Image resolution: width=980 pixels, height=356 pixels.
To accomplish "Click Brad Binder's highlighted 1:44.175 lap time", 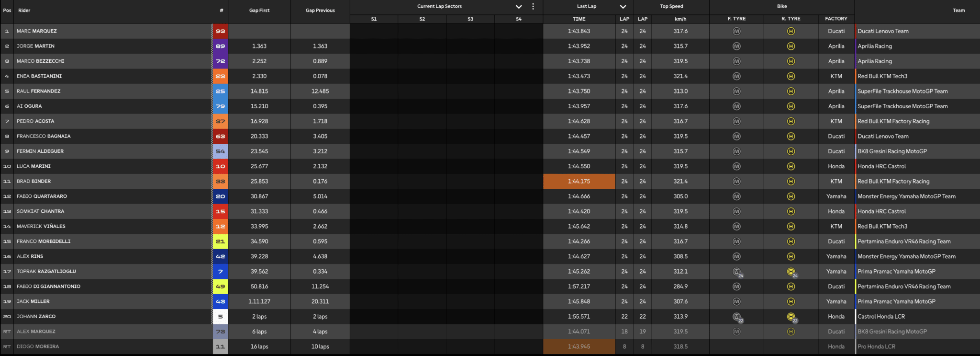I will click(x=579, y=182).
